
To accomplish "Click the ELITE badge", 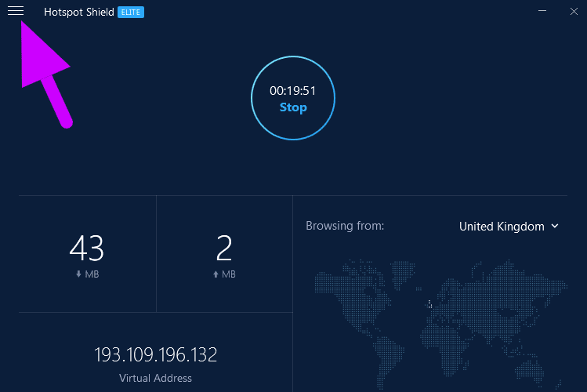I will tap(131, 13).
